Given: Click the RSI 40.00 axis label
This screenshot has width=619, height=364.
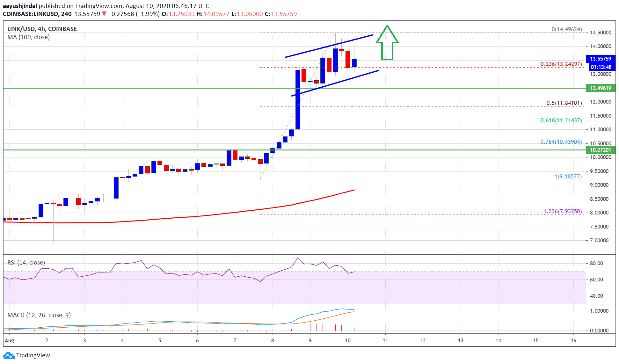Looking at the screenshot, I should [596, 296].
